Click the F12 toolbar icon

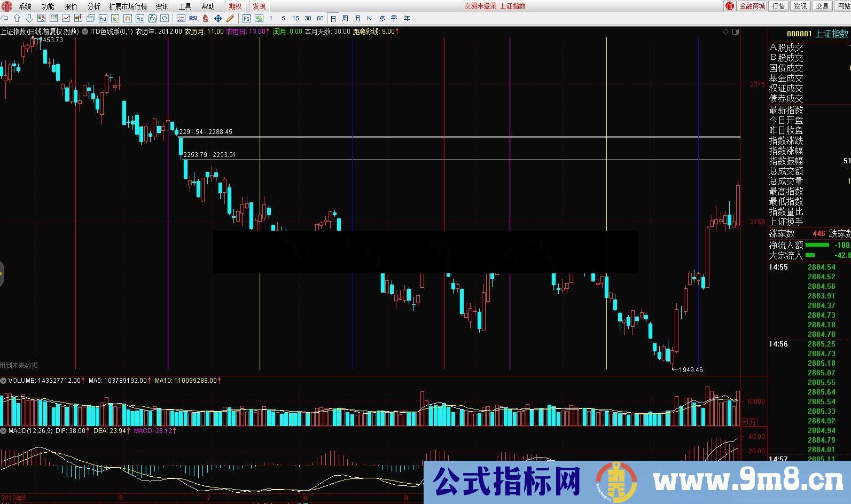coord(139,18)
